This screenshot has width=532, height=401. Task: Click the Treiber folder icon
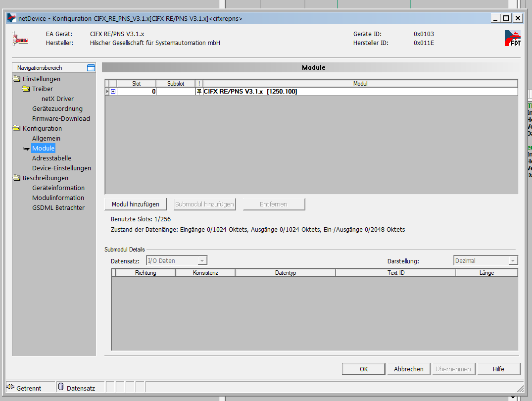(26, 89)
